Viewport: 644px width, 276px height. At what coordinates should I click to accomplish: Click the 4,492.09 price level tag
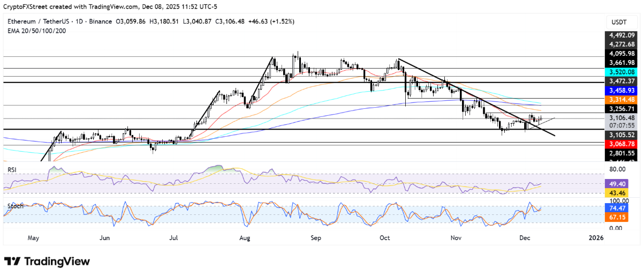[620, 35]
